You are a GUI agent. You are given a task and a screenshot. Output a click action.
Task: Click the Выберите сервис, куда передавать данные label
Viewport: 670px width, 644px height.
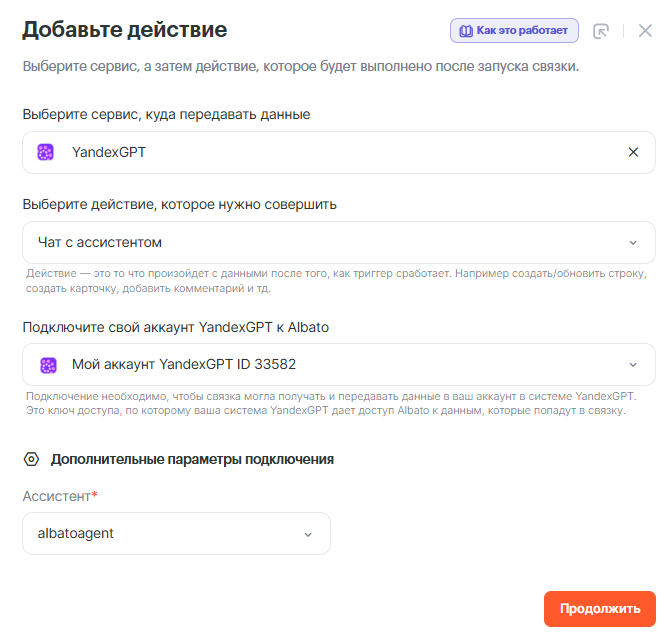tap(166, 115)
